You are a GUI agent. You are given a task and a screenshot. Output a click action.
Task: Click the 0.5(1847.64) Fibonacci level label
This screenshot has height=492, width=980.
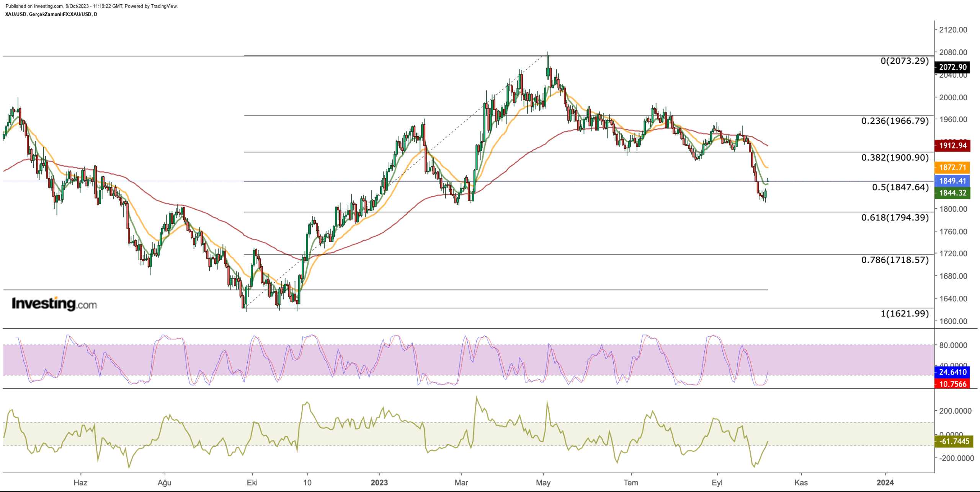coord(900,187)
